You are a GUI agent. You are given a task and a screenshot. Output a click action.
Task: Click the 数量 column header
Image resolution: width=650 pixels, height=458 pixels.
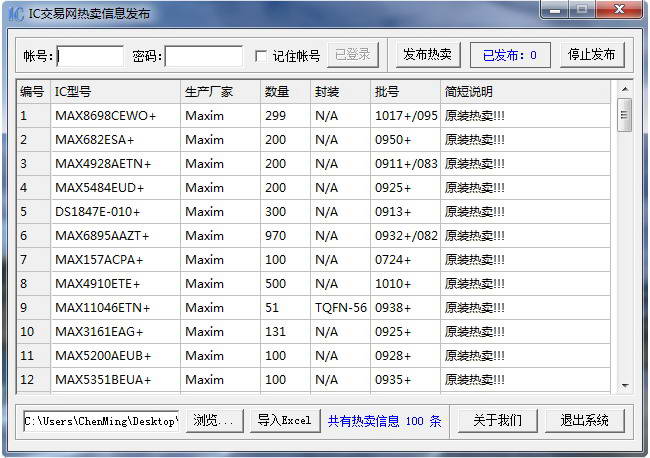pos(285,92)
